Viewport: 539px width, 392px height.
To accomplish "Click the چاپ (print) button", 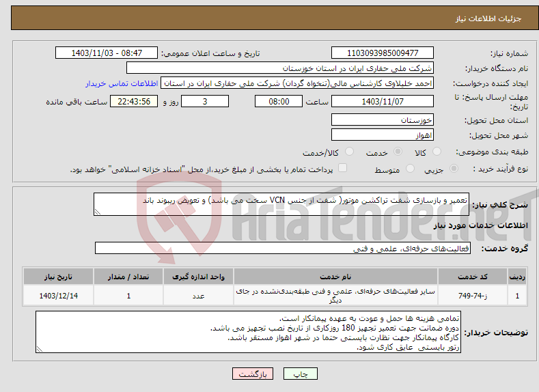I will [x=300, y=374].
